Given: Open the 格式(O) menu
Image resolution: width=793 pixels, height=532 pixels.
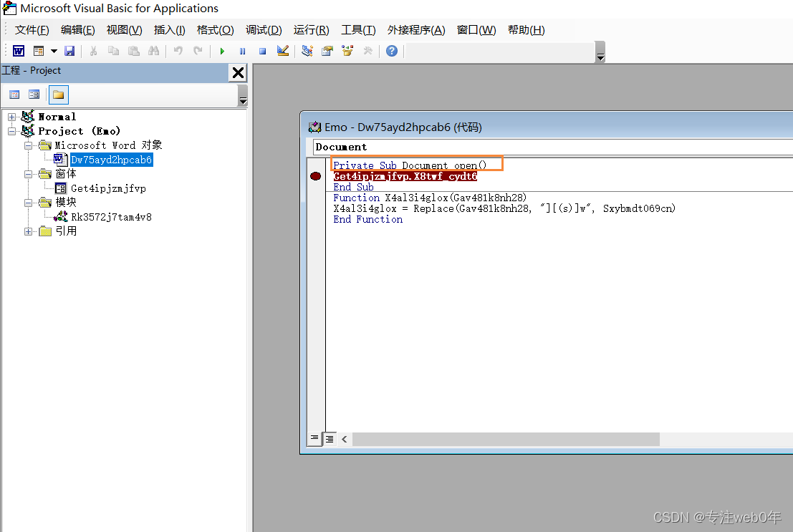Looking at the screenshot, I should tap(216, 30).
